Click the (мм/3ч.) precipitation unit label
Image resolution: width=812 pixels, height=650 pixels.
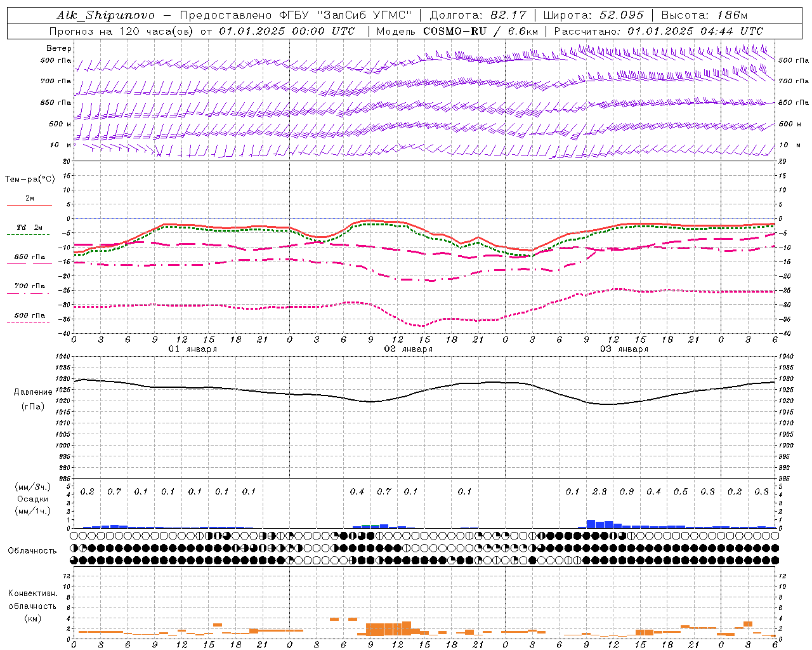click(x=32, y=487)
